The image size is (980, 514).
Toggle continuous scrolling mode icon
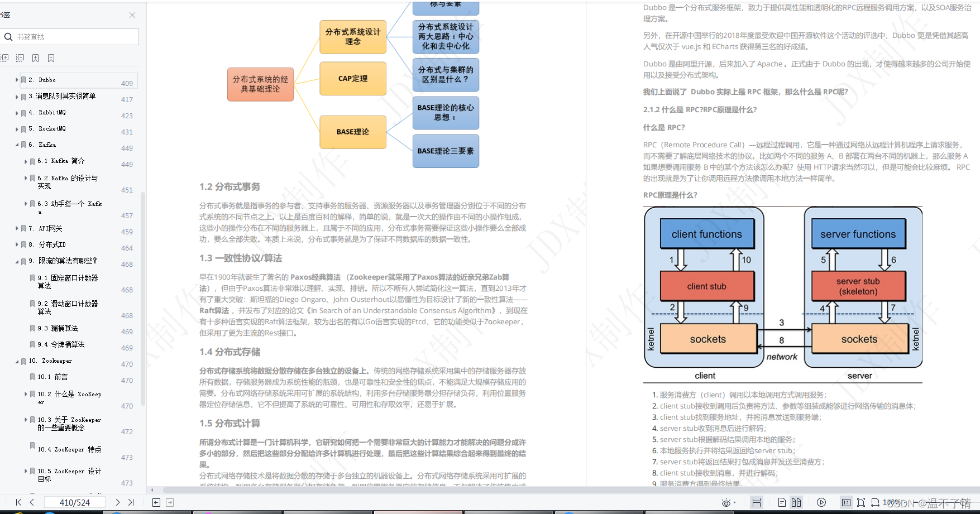point(757,502)
